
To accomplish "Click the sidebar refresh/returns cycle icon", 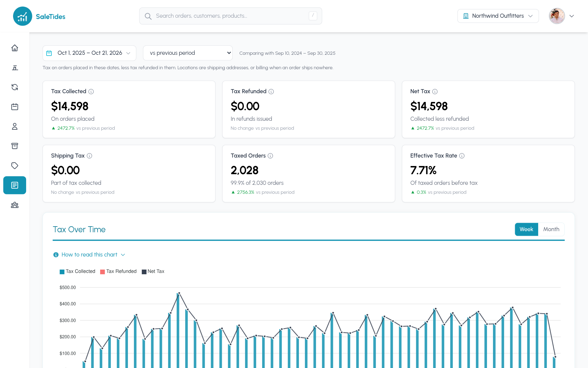I will [x=15, y=87].
